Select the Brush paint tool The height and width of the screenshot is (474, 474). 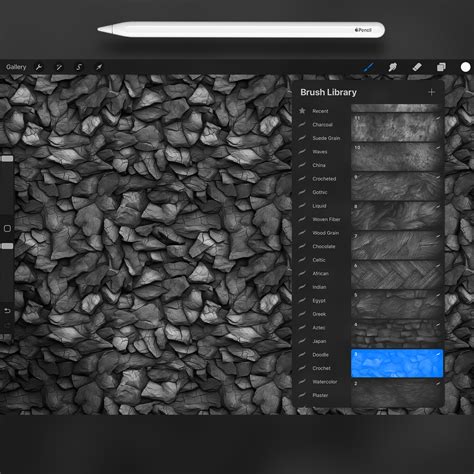point(368,67)
